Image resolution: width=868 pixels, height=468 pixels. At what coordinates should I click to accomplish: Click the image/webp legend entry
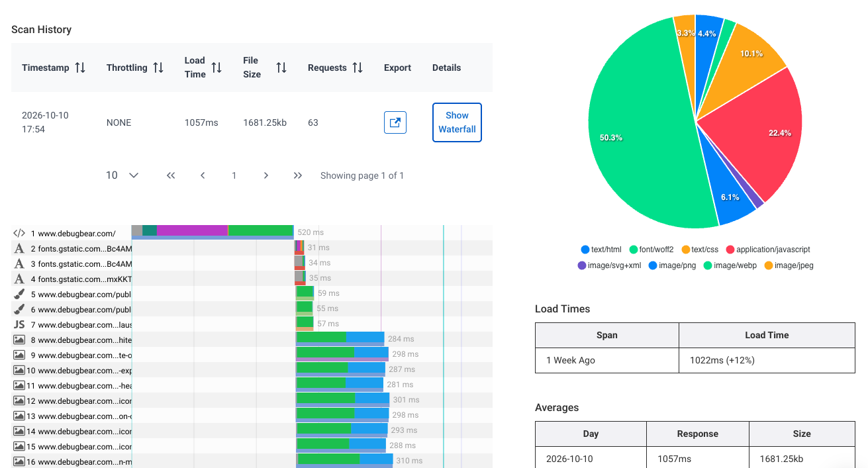[729, 265]
